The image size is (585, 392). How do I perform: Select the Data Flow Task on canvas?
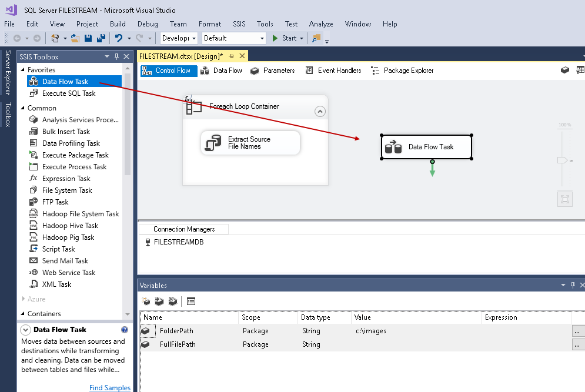426,147
